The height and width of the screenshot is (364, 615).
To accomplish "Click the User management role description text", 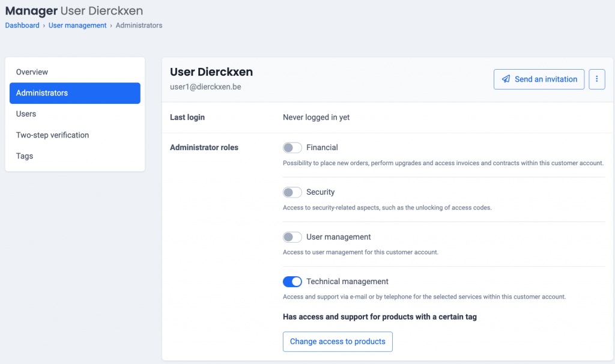I will click(360, 252).
